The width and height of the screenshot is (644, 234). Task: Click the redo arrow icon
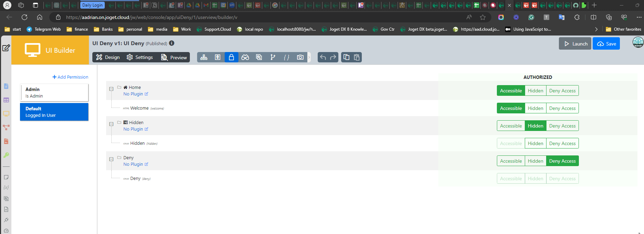(x=333, y=57)
